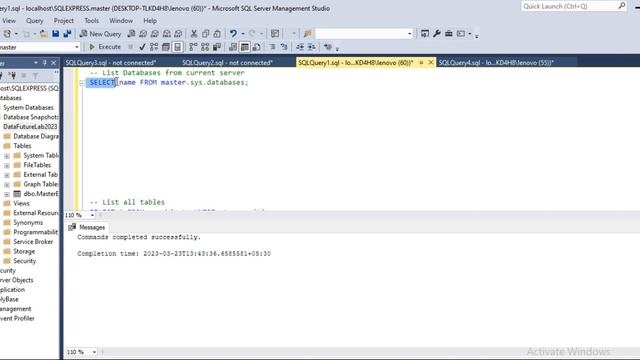
Task: Switch to the SQLQuery2.sql tab
Action: tap(227, 62)
